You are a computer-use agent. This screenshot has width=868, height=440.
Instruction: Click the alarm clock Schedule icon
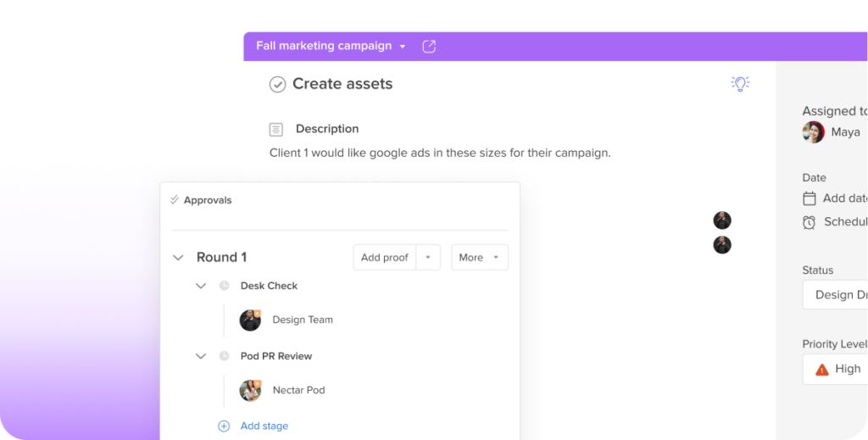810,222
